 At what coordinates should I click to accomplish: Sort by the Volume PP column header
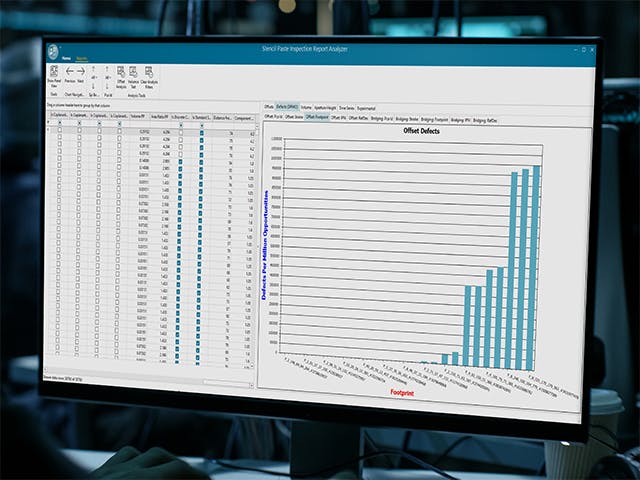(x=140, y=116)
